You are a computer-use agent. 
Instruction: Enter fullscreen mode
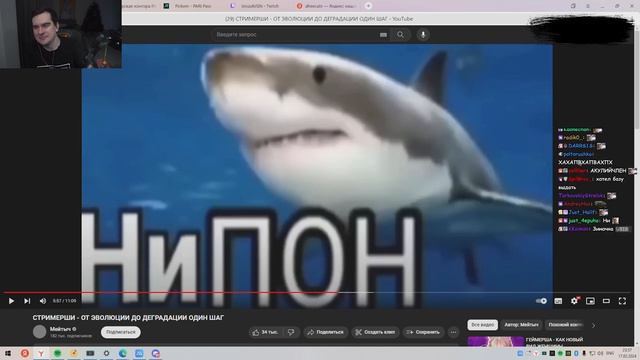click(622, 301)
